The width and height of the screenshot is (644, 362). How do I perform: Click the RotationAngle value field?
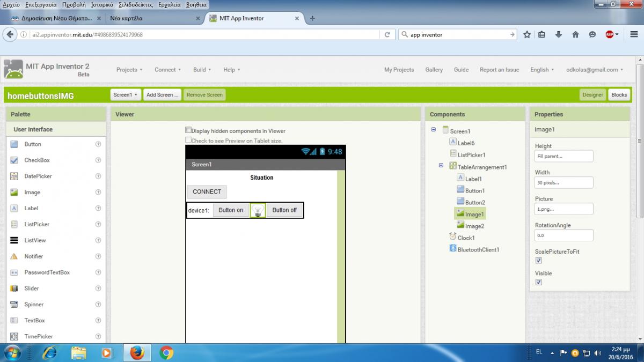[x=563, y=235]
